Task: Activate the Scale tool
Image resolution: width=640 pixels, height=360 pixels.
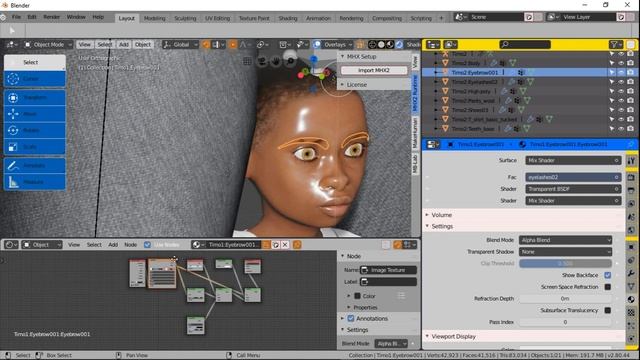Action: (35, 147)
